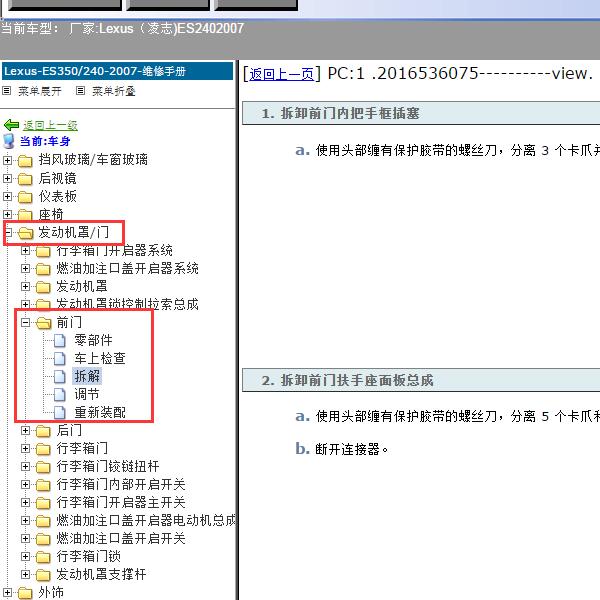Click the 车上检查 document icon
Viewport: 600px width, 600px height.
pos(60,358)
